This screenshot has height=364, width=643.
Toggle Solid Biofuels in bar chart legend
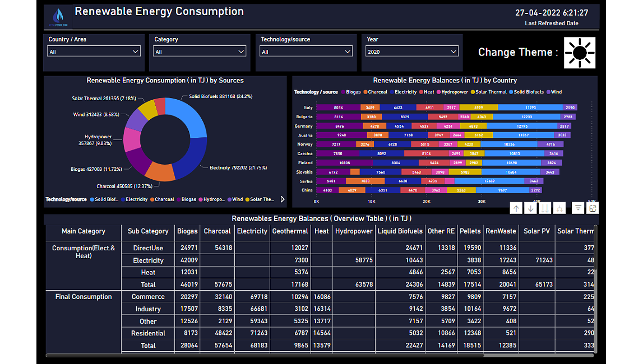coord(528,92)
